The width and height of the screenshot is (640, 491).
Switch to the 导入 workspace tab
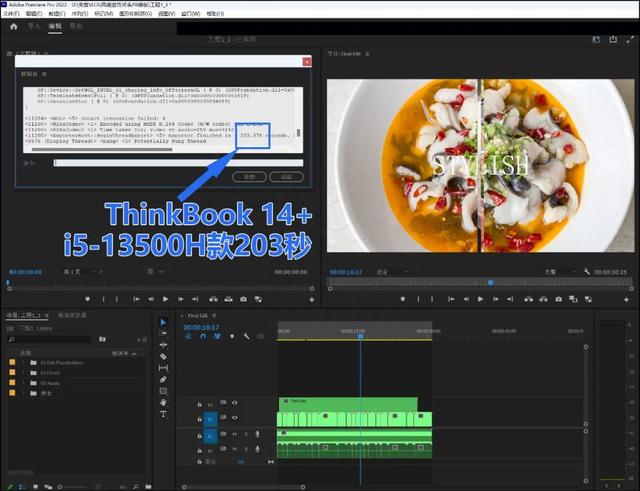(34, 26)
